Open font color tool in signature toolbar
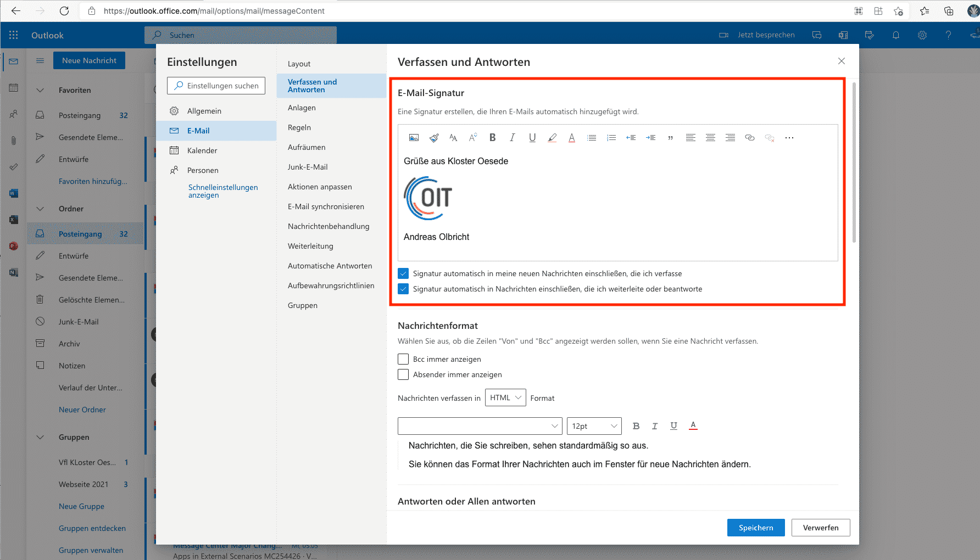 click(x=572, y=138)
